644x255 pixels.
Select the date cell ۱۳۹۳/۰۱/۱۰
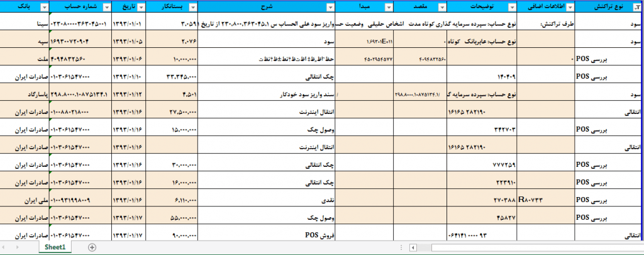(x=131, y=77)
